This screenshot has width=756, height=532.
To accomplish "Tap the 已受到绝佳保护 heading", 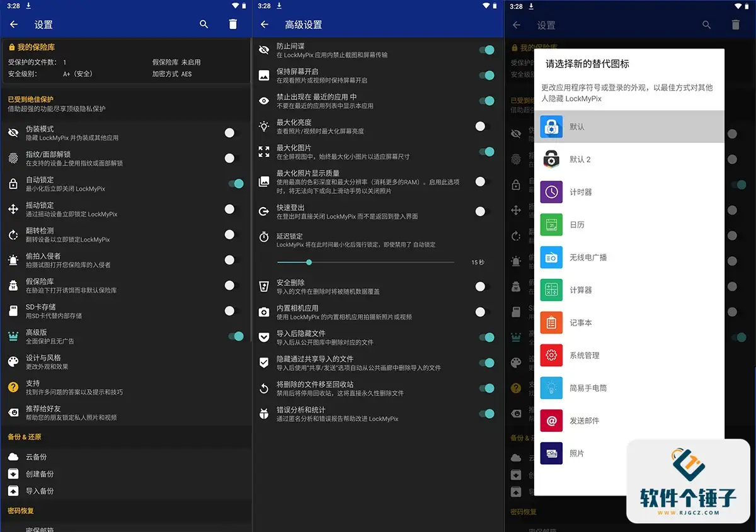I will (x=31, y=99).
